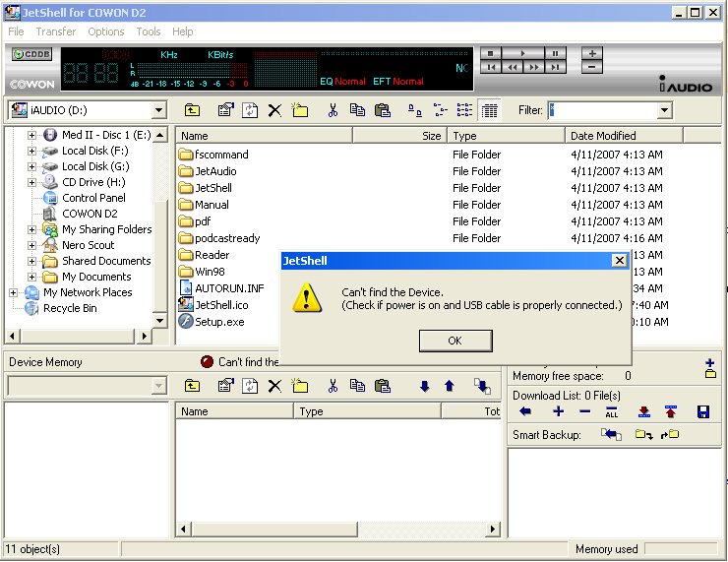Decrease volume with the minus button
This screenshot has height=562, width=728.
click(592, 67)
